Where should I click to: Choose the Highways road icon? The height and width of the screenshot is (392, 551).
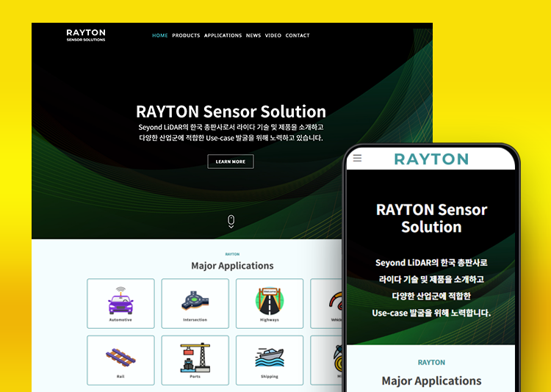pyautogui.click(x=270, y=301)
